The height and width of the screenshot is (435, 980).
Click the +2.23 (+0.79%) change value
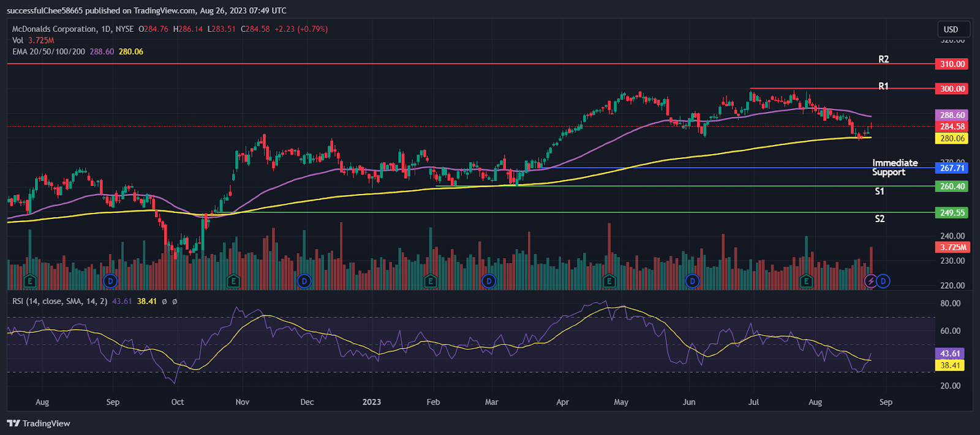(301, 29)
